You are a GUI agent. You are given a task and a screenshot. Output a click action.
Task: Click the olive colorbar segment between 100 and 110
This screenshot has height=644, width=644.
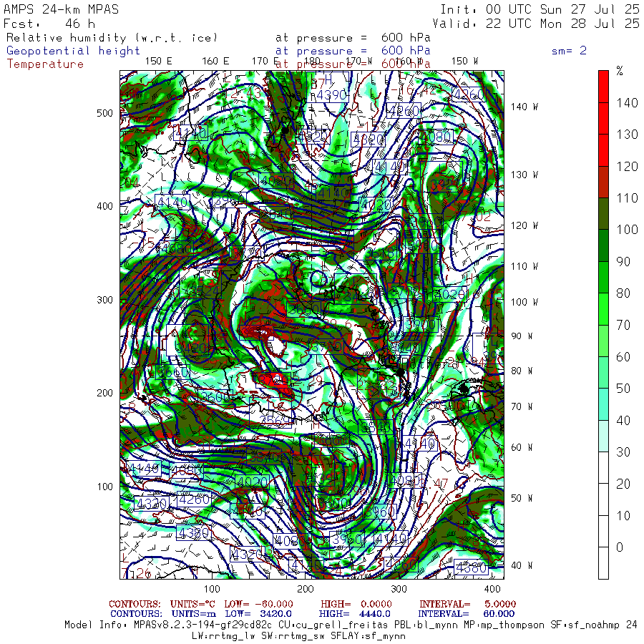click(x=603, y=213)
